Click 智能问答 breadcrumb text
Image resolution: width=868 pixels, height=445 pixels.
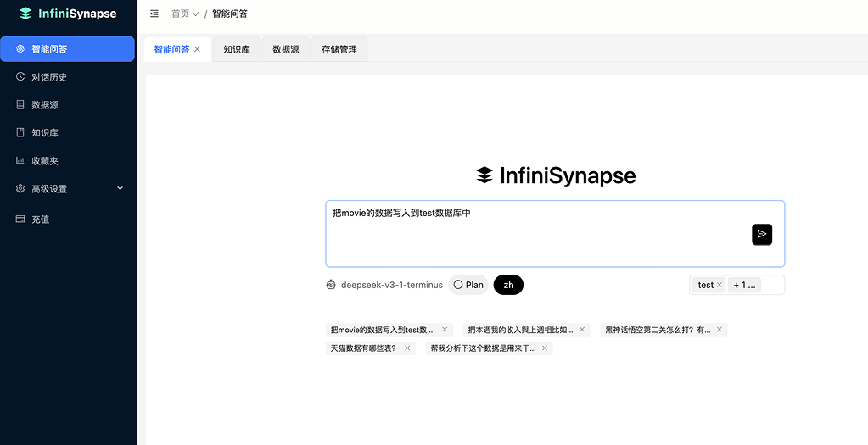coord(230,14)
